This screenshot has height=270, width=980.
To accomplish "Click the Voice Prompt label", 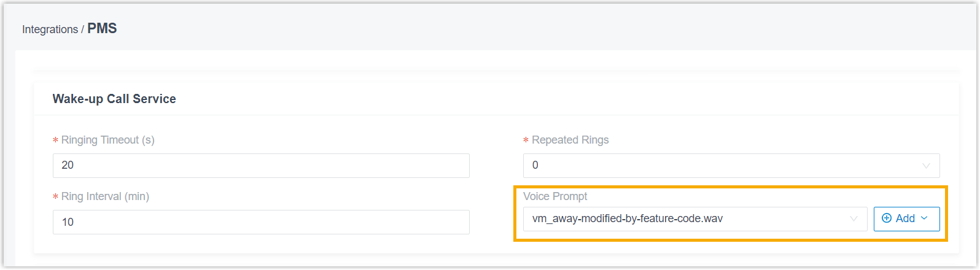I will click(555, 196).
